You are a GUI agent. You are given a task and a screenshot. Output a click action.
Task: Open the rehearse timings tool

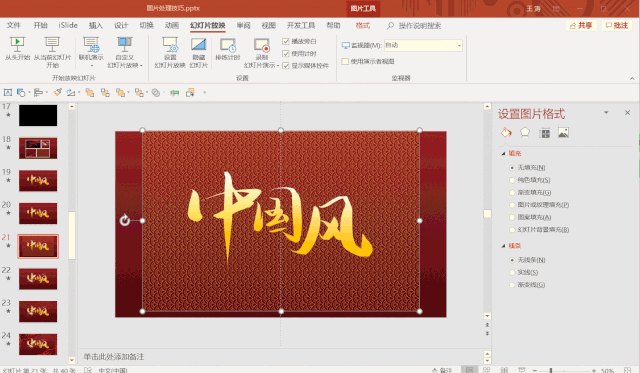[x=228, y=45]
